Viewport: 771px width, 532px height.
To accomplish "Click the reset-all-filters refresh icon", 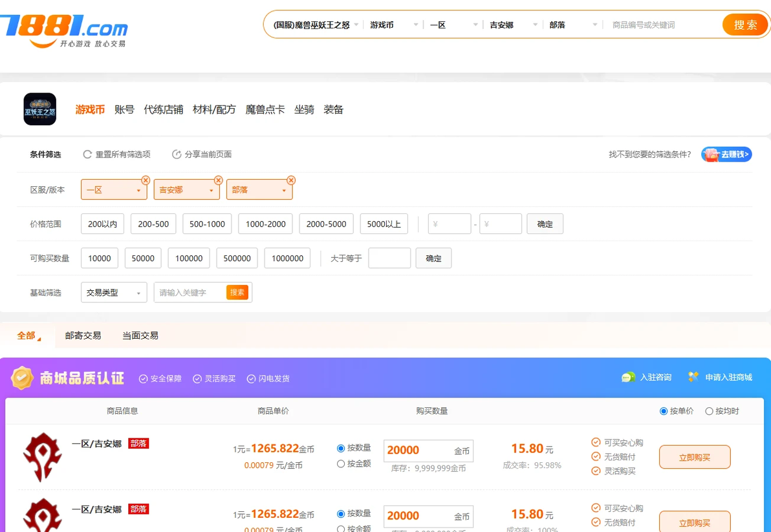I will coord(87,154).
